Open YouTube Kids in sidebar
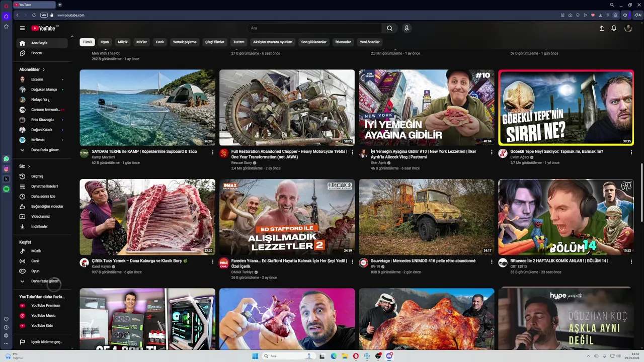Screen dimensions: 644x362 tap(42, 325)
